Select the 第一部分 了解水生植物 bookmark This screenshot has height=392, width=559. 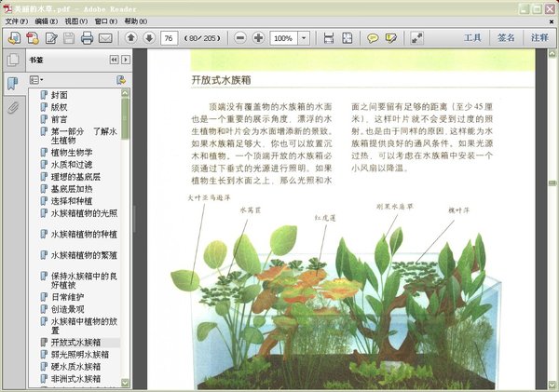click(x=84, y=136)
